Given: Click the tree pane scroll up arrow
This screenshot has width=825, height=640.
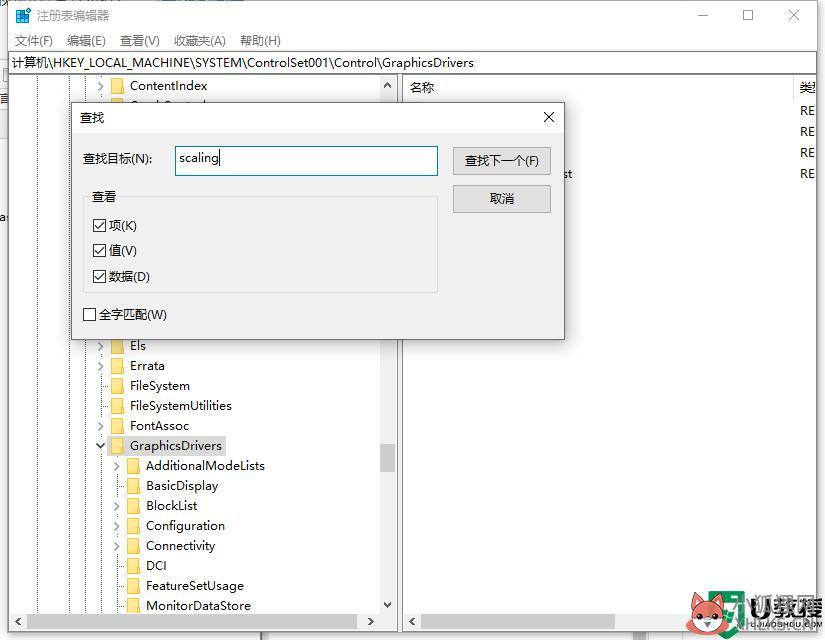Looking at the screenshot, I should [388, 85].
